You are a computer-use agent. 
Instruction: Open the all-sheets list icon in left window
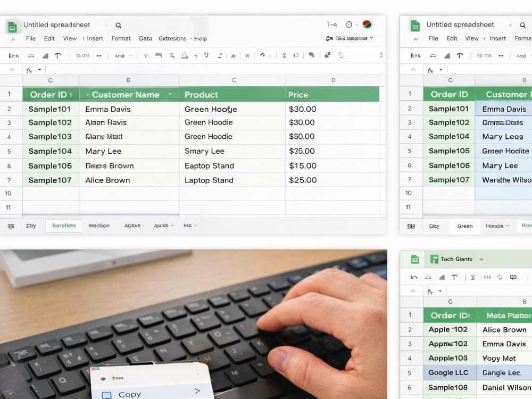click(11, 226)
